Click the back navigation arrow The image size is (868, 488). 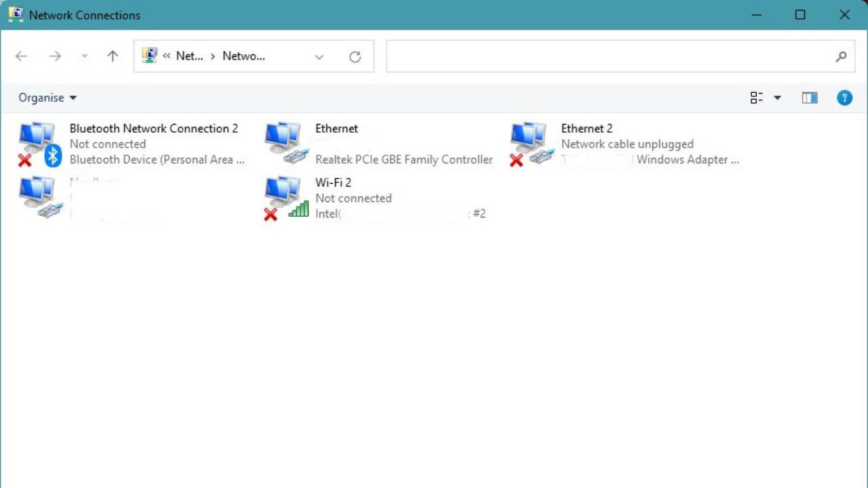coord(21,56)
